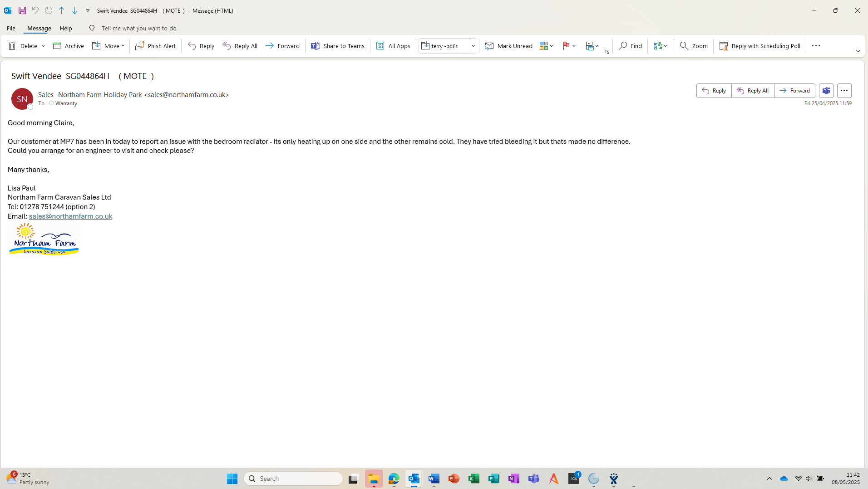Image resolution: width=868 pixels, height=489 pixels.
Task: Open More actions ellipsis in message header
Action: click(844, 91)
